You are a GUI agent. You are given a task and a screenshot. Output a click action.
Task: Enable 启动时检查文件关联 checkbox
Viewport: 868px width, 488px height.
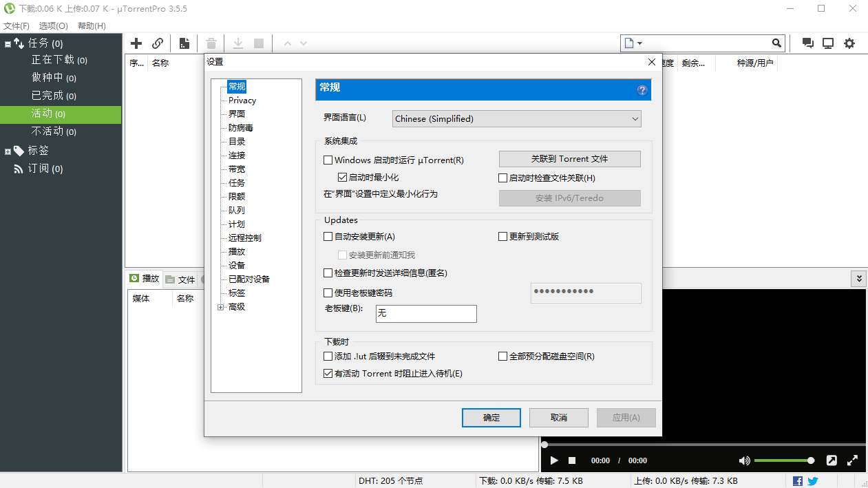tap(502, 178)
